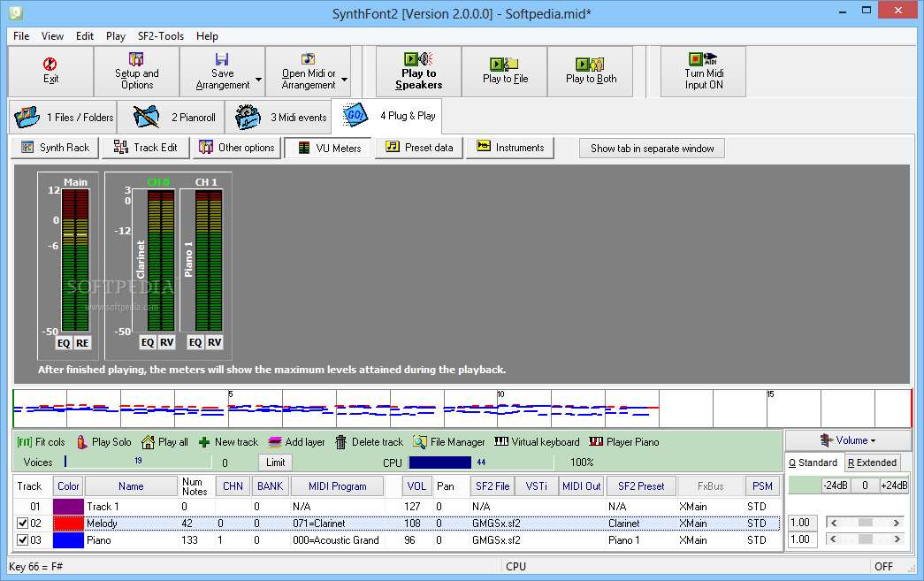
Task: Toggle the checkbox for track 03 Piano
Action: (x=22, y=539)
